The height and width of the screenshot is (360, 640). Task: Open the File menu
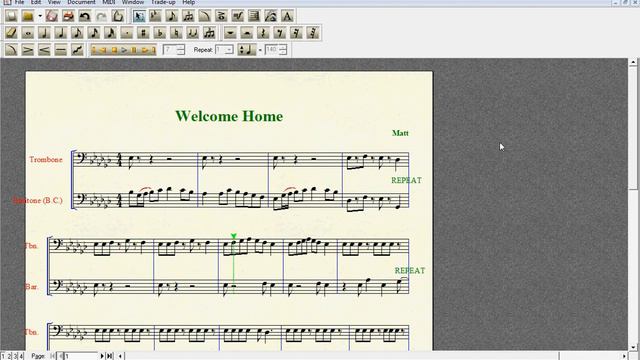point(19,2)
